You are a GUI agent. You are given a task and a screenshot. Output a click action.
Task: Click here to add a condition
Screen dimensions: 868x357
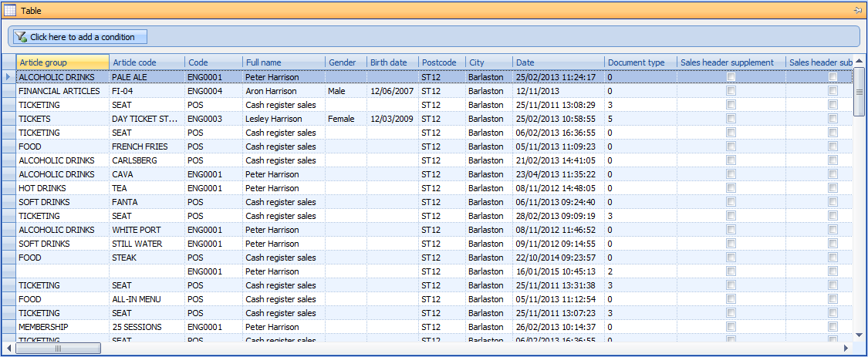79,37
